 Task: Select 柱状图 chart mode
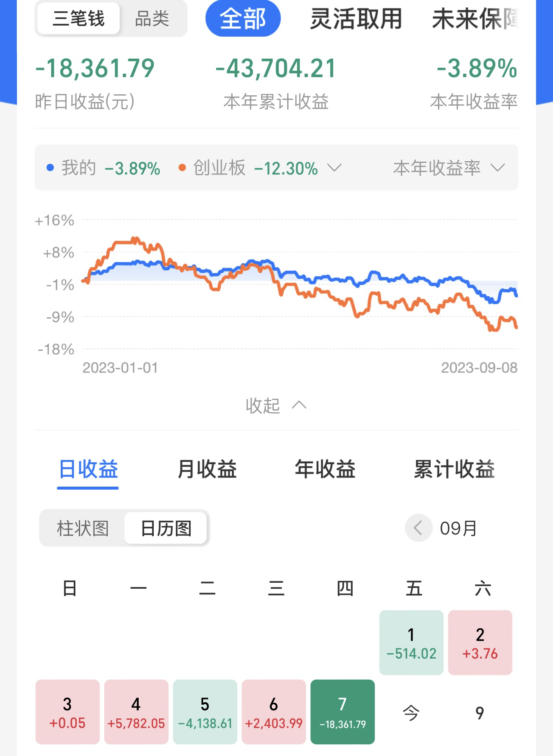83,528
